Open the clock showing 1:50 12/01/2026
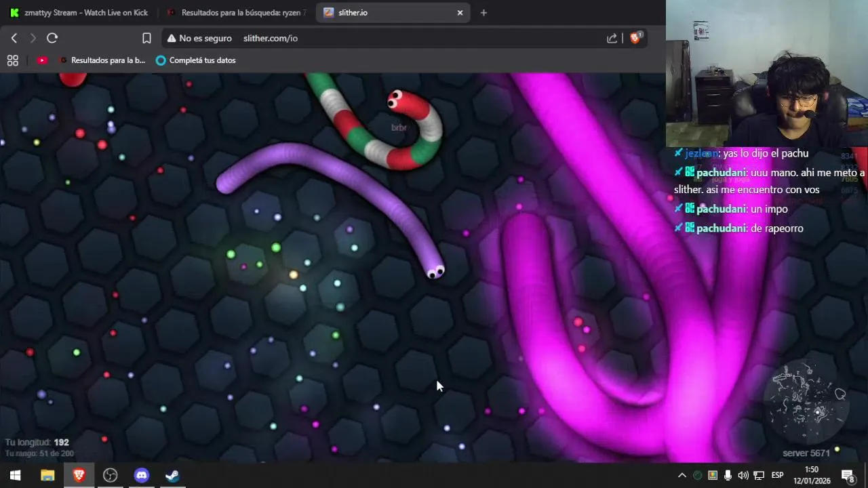 click(x=812, y=475)
